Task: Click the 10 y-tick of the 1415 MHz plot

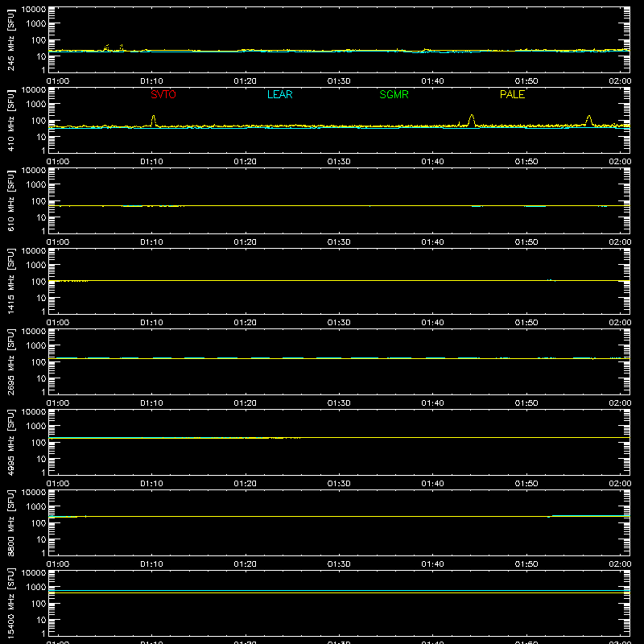Action: tap(41, 298)
